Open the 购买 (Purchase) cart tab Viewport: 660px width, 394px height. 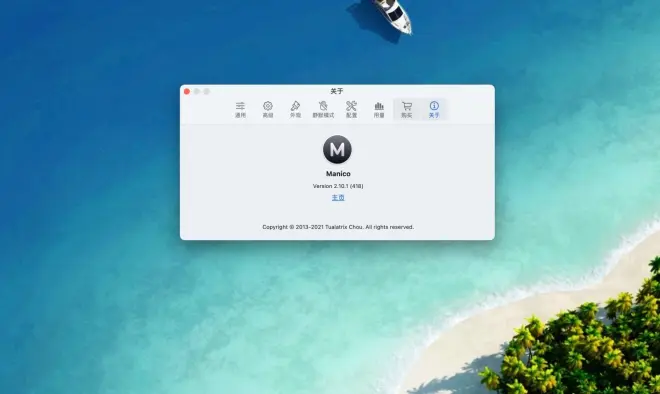407,109
